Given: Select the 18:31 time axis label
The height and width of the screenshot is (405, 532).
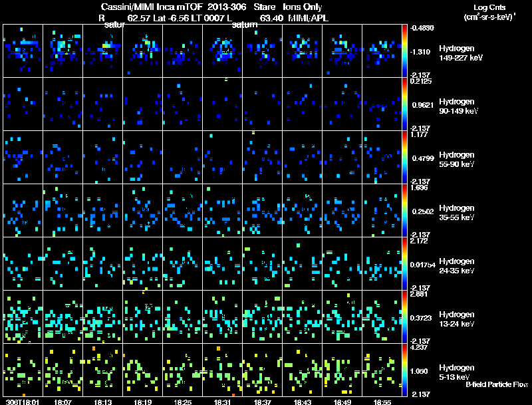Looking at the screenshot, I should click(x=221, y=401).
